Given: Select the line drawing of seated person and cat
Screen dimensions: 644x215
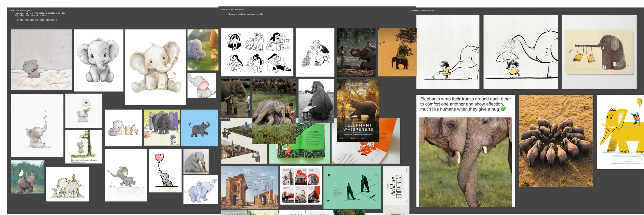Looking at the screenshot, I should (x=315, y=52).
